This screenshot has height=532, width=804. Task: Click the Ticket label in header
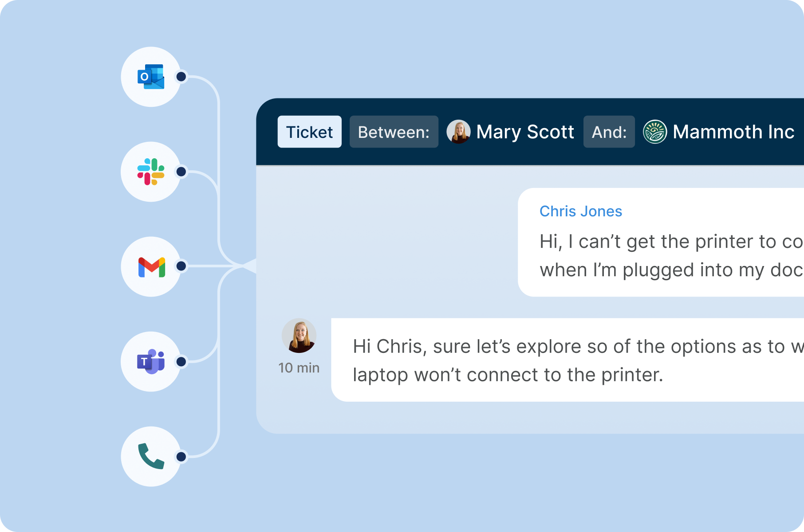click(x=310, y=132)
